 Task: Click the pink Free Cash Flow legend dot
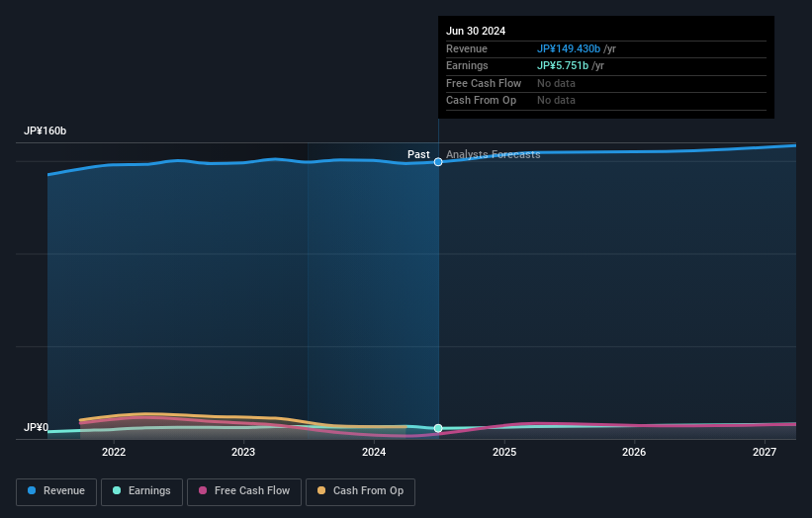[203, 490]
